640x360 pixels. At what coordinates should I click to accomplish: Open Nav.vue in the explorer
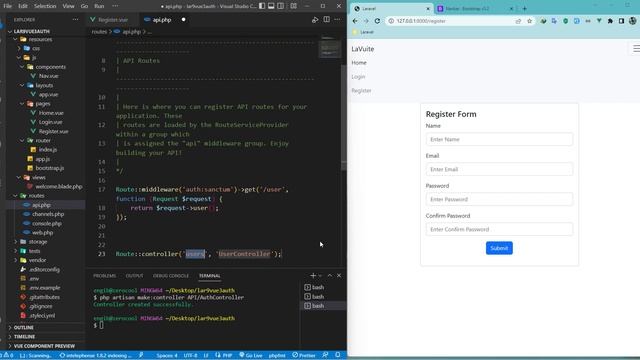(x=48, y=76)
